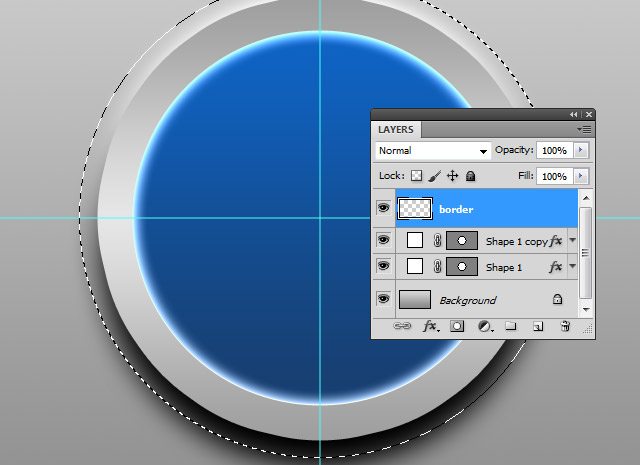Select the 'Background' layer name

tap(468, 300)
